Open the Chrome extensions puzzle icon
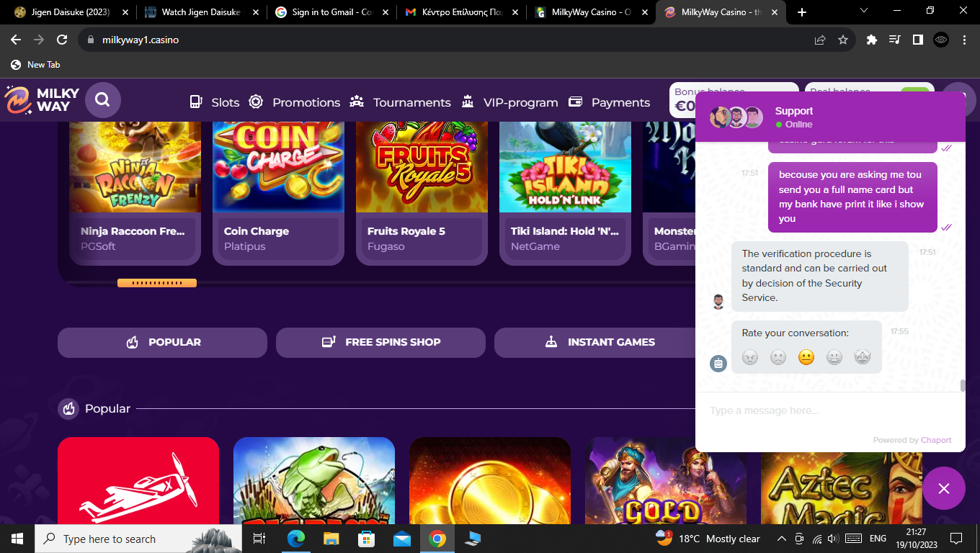 click(871, 40)
